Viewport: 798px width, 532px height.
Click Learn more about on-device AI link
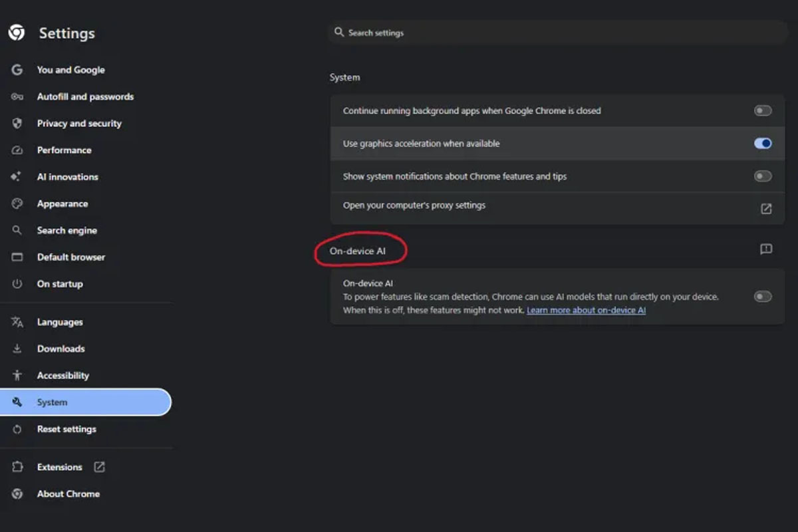pyautogui.click(x=586, y=311)
